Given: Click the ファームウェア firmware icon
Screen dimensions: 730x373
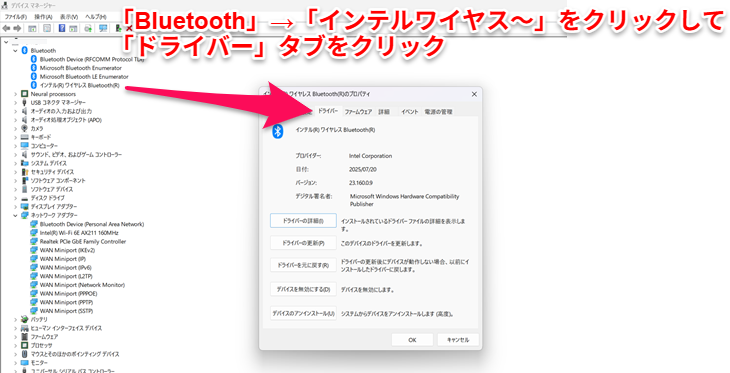Looking at the screenshot, I should tap(25, 337).
